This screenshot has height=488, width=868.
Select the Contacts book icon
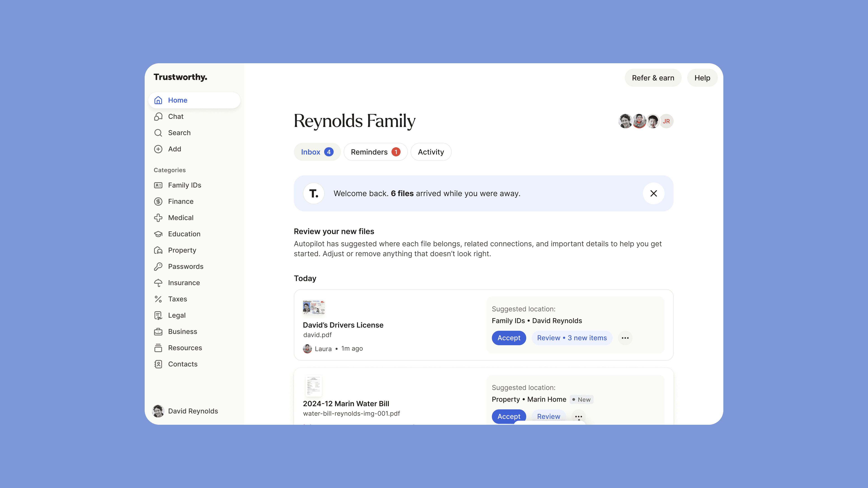pyautogui.click(x=158, y=364)
